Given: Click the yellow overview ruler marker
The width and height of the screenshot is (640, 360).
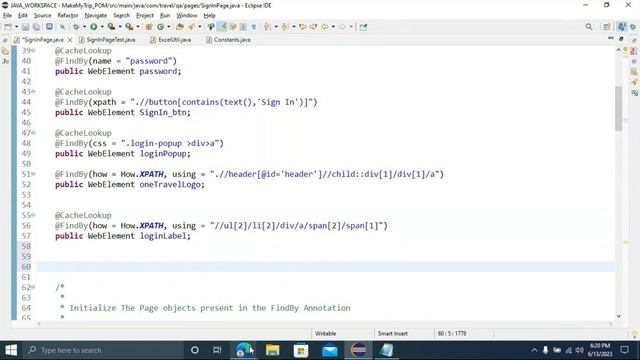Looking at the screenshot, I should pyautogui.click(x=626, y=242).
